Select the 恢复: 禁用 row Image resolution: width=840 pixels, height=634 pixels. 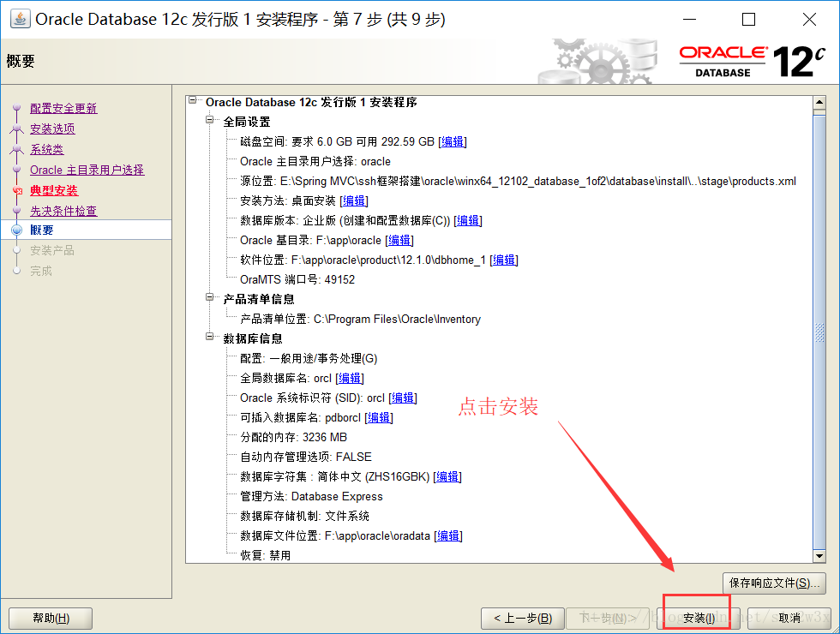pos(266,556)
